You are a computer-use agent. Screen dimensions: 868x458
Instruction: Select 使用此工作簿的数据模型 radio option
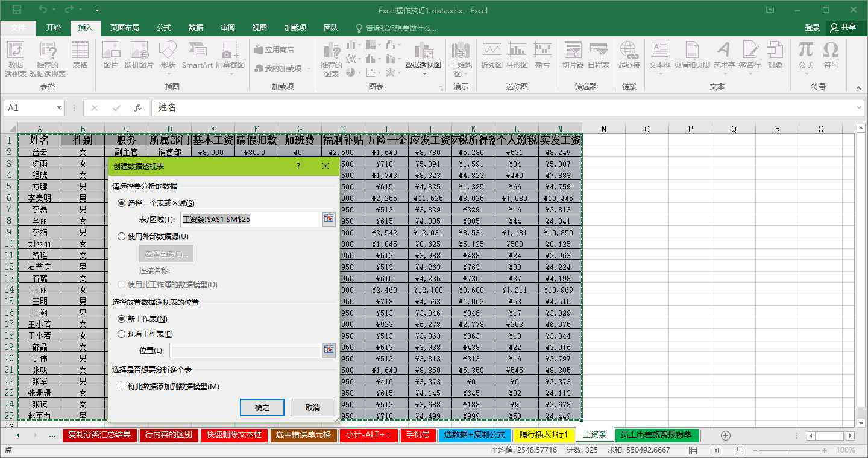coord(121,284)
